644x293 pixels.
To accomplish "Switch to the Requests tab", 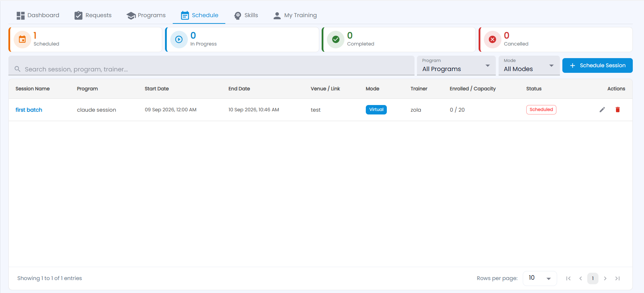I will point(93,15).
